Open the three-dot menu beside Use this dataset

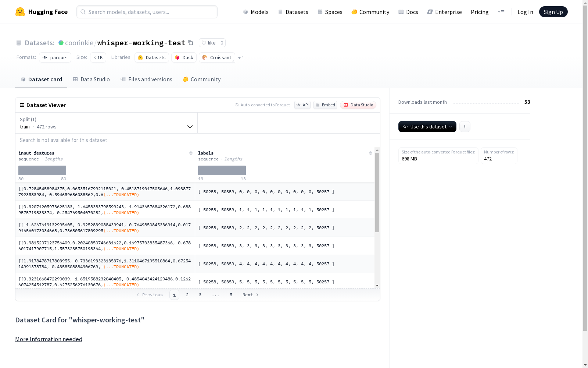[x=465, y=127]
